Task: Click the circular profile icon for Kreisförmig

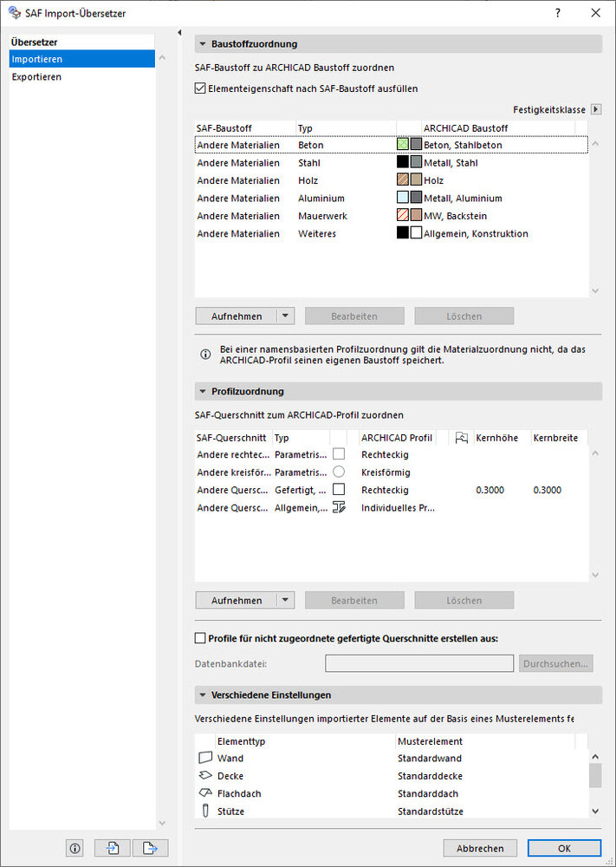Action: pos(339,472)
